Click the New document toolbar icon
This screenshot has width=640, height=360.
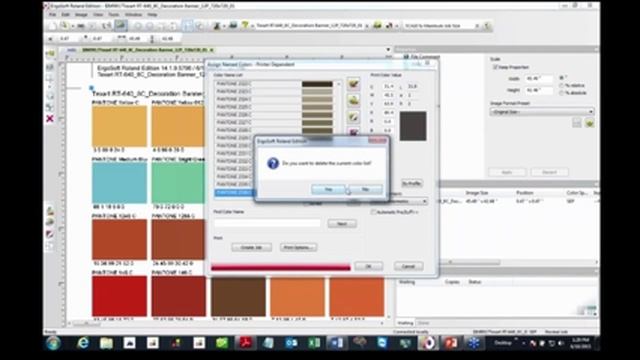(53, 26)
